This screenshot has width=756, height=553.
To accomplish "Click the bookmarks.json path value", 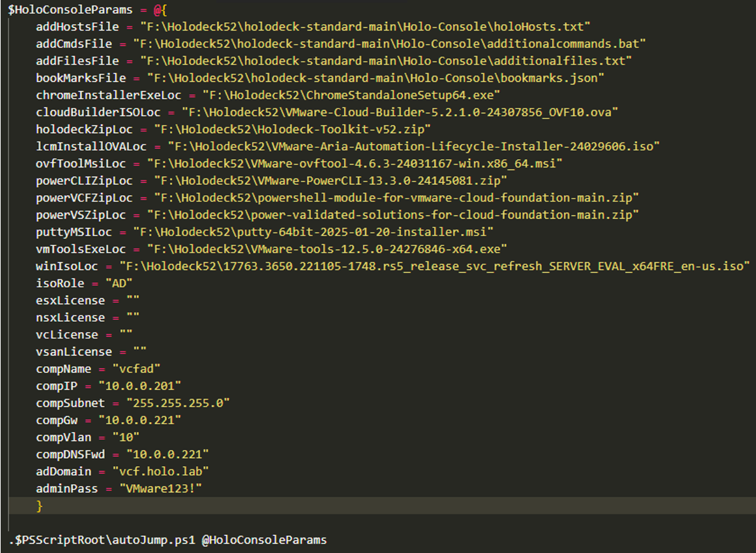I will [375, 78].
